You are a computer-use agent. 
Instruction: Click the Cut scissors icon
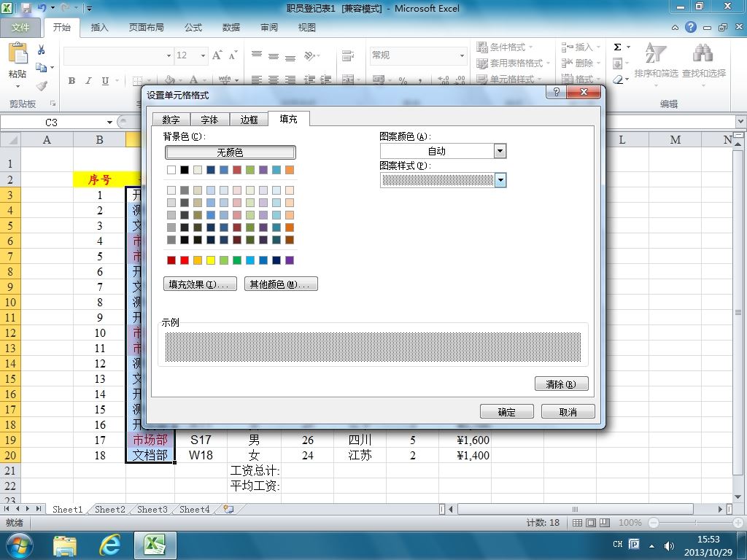42,50
